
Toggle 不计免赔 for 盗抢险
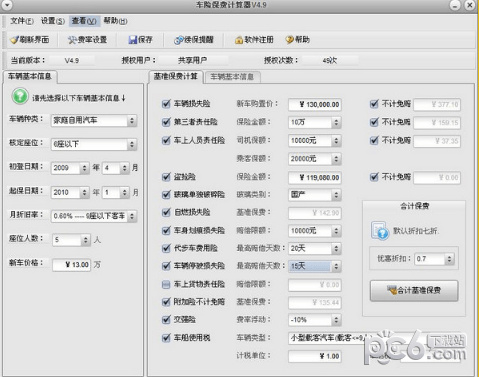pyautogui.click(x=374, y=177)
